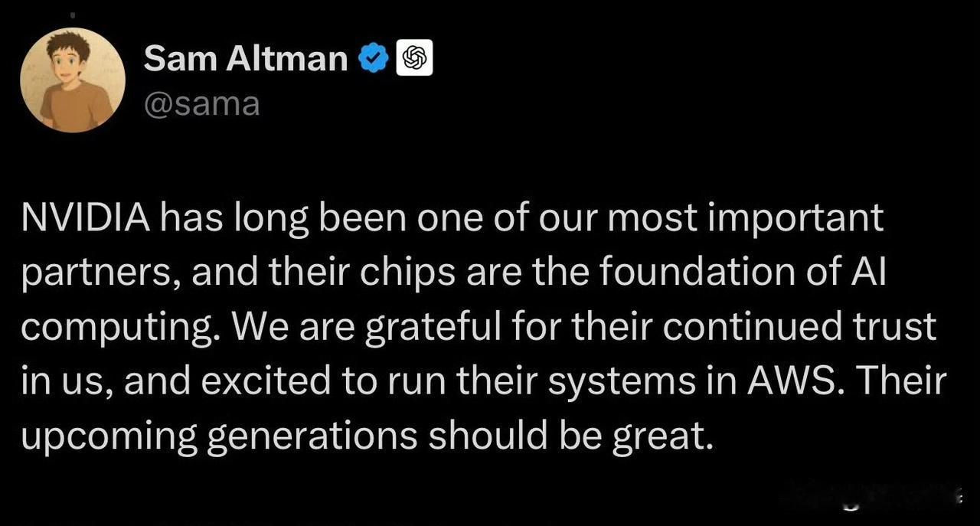980x526 pixels.
Task: Click the words "upcoming generations"
Action: 219,436
